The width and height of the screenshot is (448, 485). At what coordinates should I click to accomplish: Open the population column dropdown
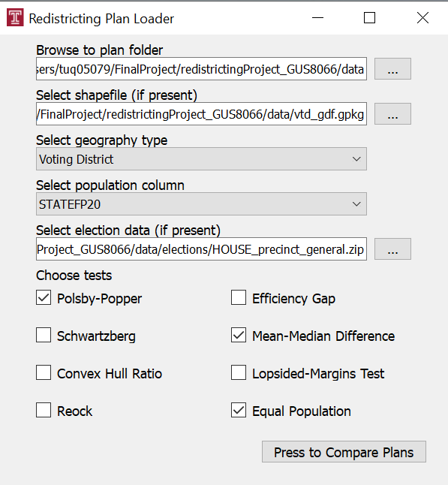point(201,204)
